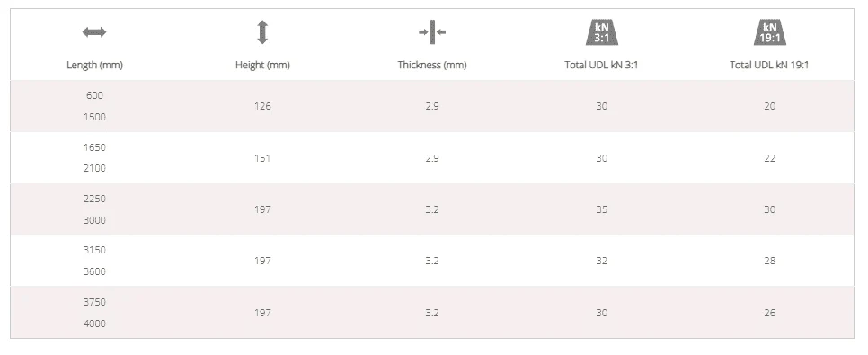868x355 pixels.
Task: Click the 26 UDL 19:1 value
Action: (769, 313)
